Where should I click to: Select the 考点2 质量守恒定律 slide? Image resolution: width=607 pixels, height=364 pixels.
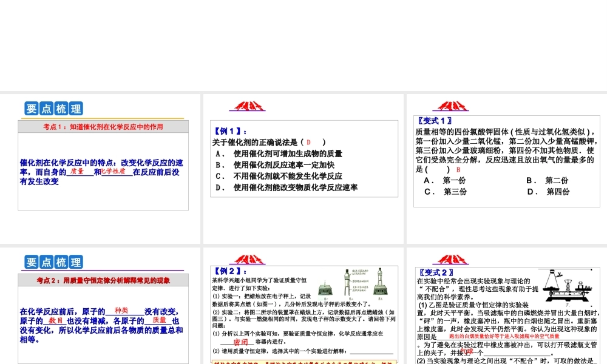[100, 306]
